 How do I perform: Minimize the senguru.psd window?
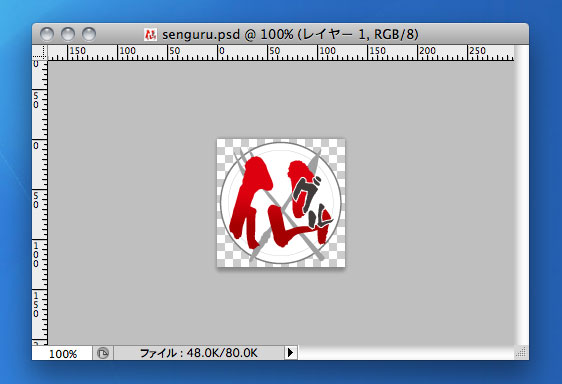point(68,34)
